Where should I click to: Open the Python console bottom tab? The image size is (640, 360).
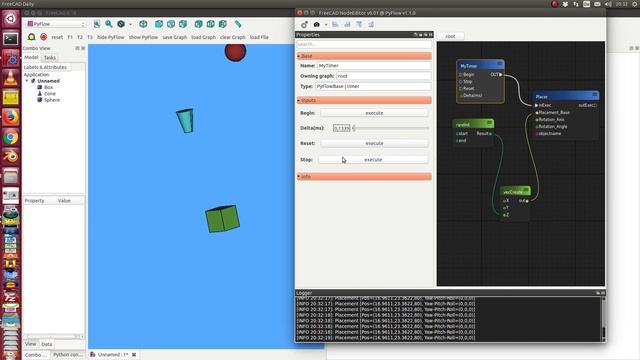(x=68, y=355)
